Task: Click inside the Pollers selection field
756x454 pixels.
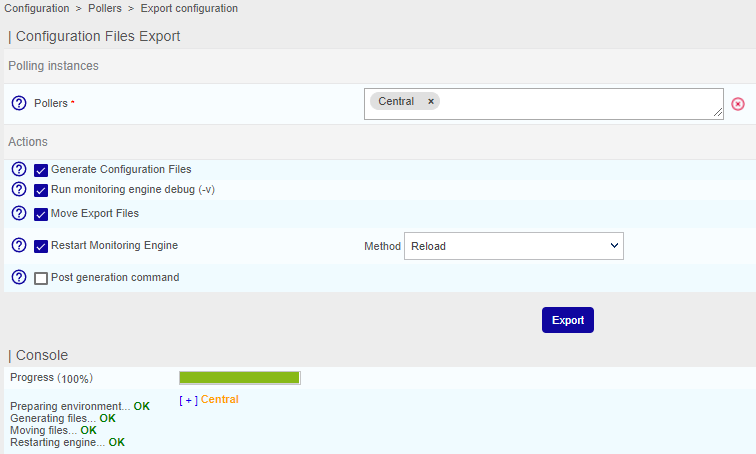Action: point(580,103)
